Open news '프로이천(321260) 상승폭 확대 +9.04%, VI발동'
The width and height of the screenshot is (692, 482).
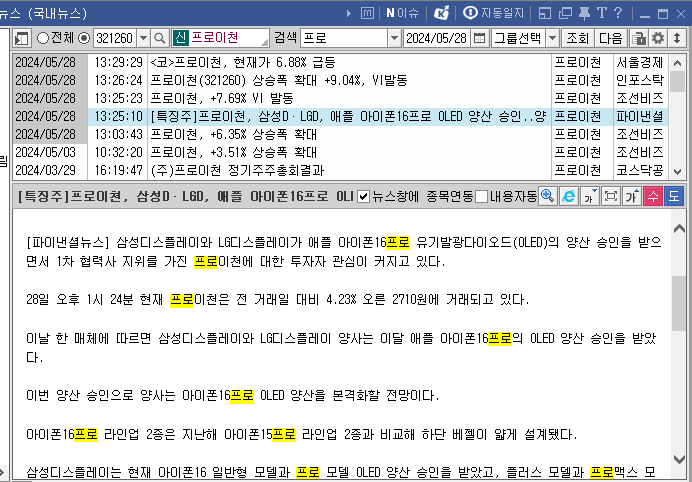point(279,80)
